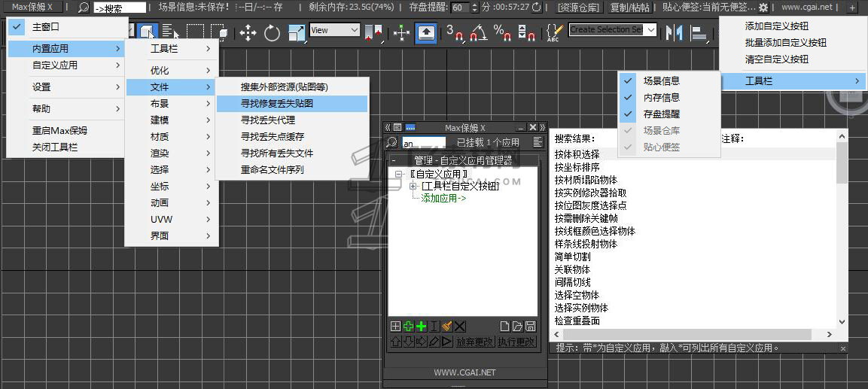Click the Percent Snap icon
The image size is (868, 389).
[501, 32]
